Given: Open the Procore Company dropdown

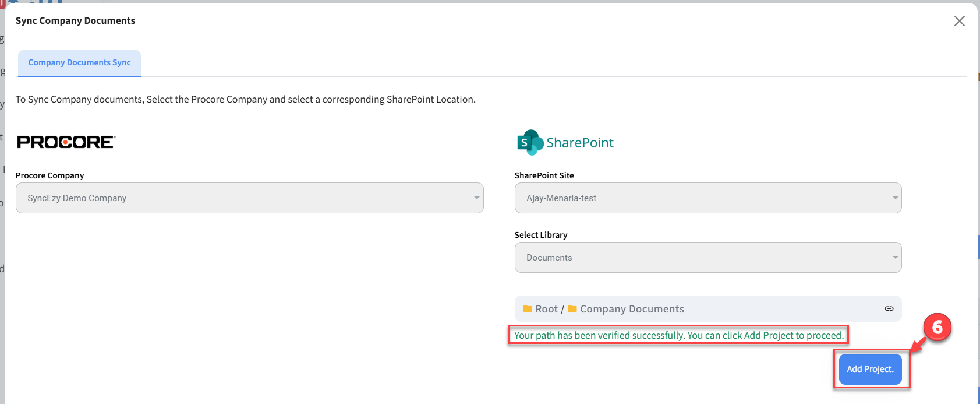Looking at the screenshot, I should tap(249, 198).
